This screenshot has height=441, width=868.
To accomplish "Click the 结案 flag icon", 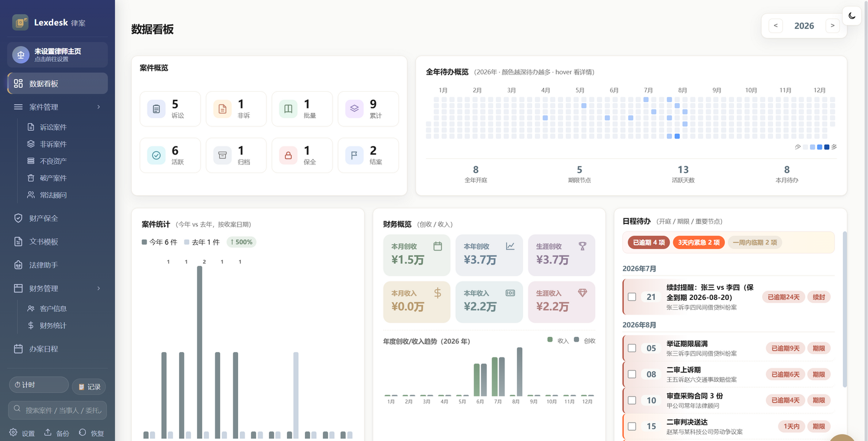I will coord(354,155).
